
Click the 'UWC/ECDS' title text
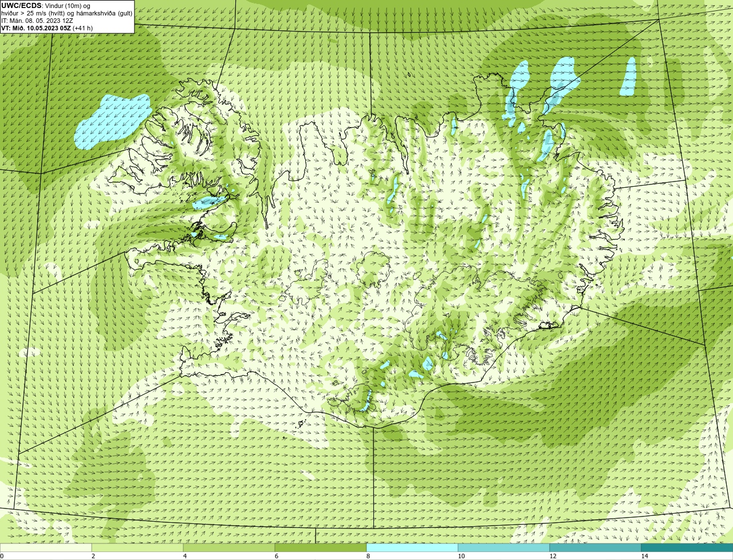point(21,5)
